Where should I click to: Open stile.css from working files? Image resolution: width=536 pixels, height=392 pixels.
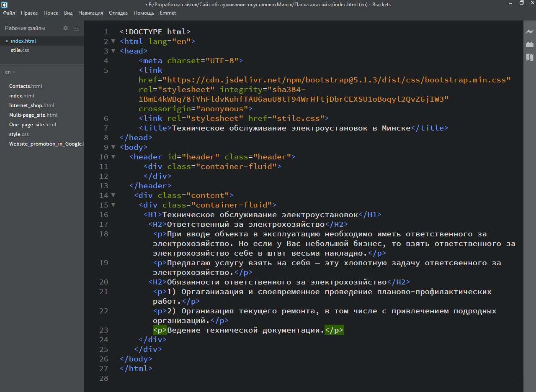20,50
